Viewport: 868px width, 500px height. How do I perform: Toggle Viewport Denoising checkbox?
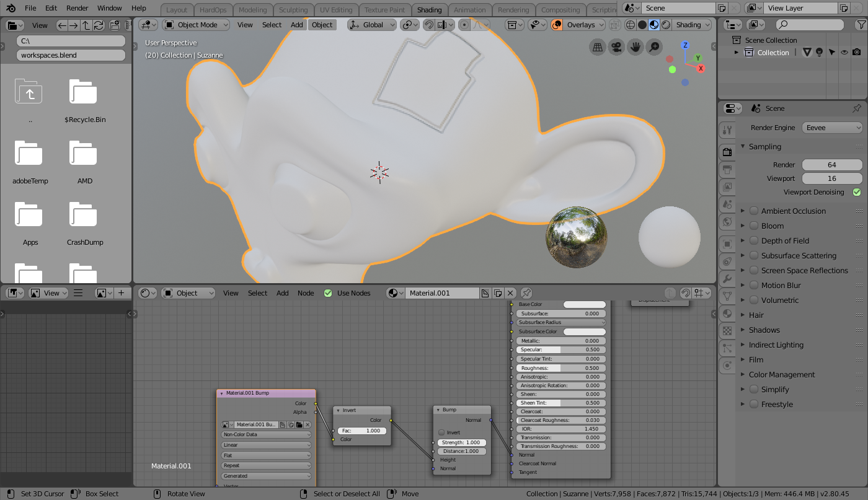coord(857,192)
